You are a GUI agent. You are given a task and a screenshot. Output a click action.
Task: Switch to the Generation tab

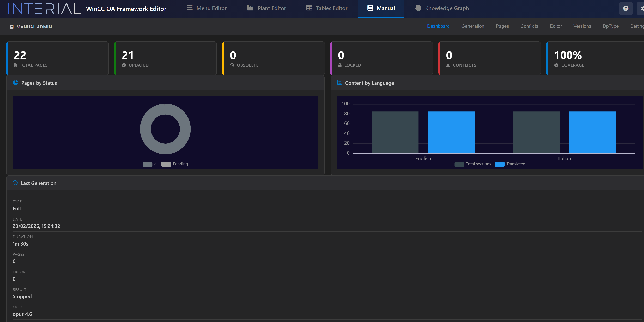point(473,26)
